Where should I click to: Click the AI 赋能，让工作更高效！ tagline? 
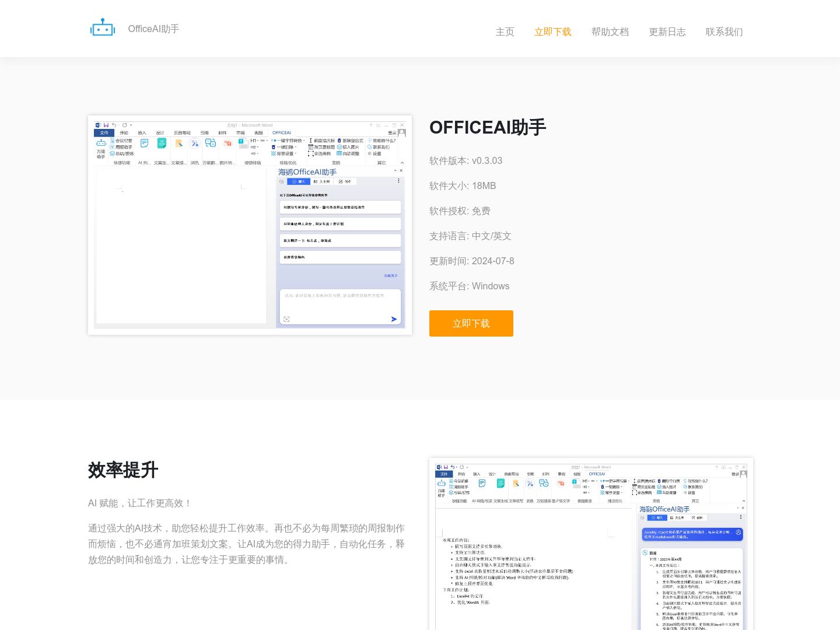pos(140,503)
